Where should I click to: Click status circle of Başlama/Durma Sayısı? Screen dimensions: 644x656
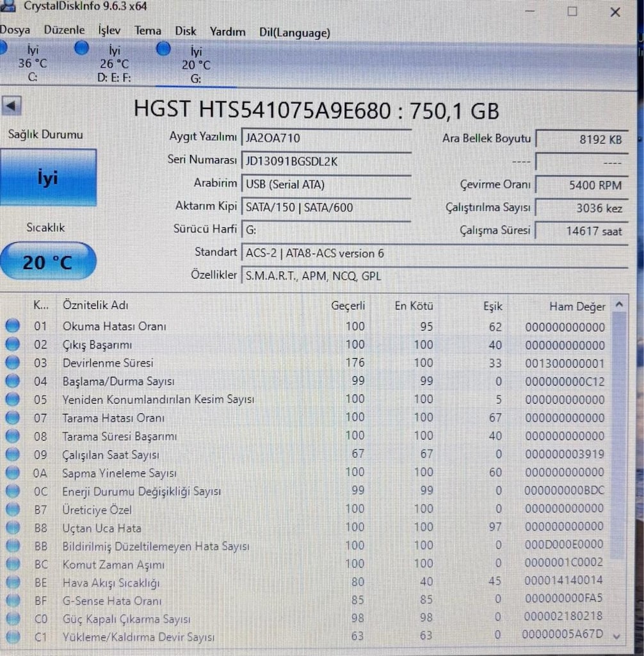click(13, 381)
